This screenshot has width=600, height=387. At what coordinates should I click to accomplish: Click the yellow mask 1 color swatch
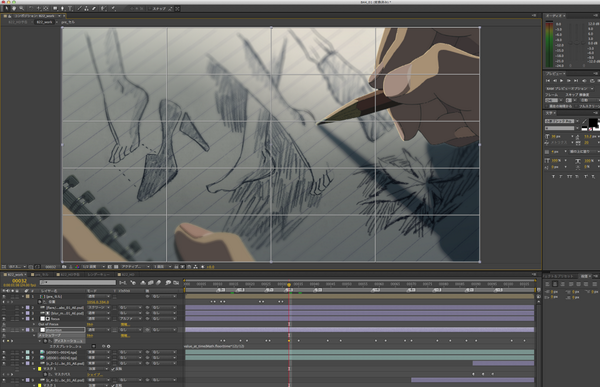(x=39, y=369)
